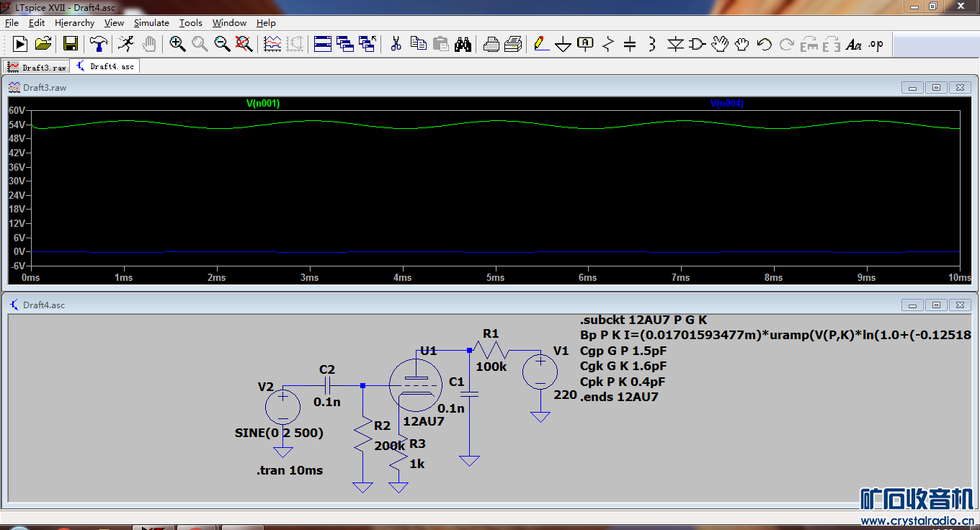
Task: Click the Zoom to Fit icon
Action: click(x=244, y=44)
